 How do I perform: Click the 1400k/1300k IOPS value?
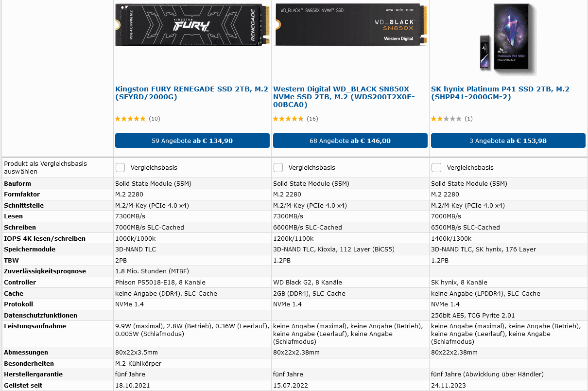click(451, 238)
